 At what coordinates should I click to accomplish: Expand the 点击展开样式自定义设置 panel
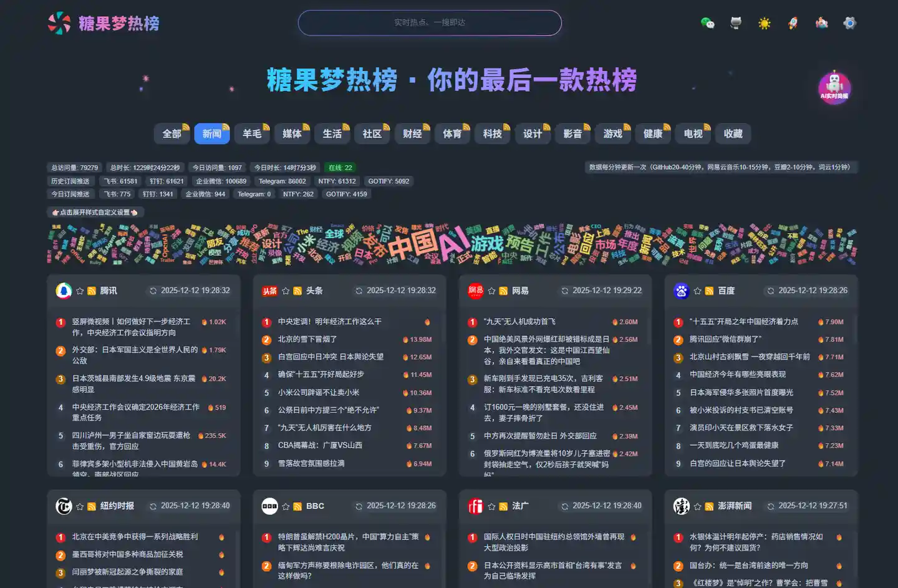coord(95,212)
